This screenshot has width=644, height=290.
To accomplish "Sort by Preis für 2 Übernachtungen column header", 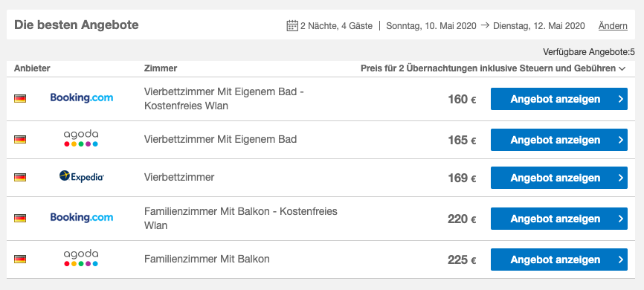I will click(488, 68).
